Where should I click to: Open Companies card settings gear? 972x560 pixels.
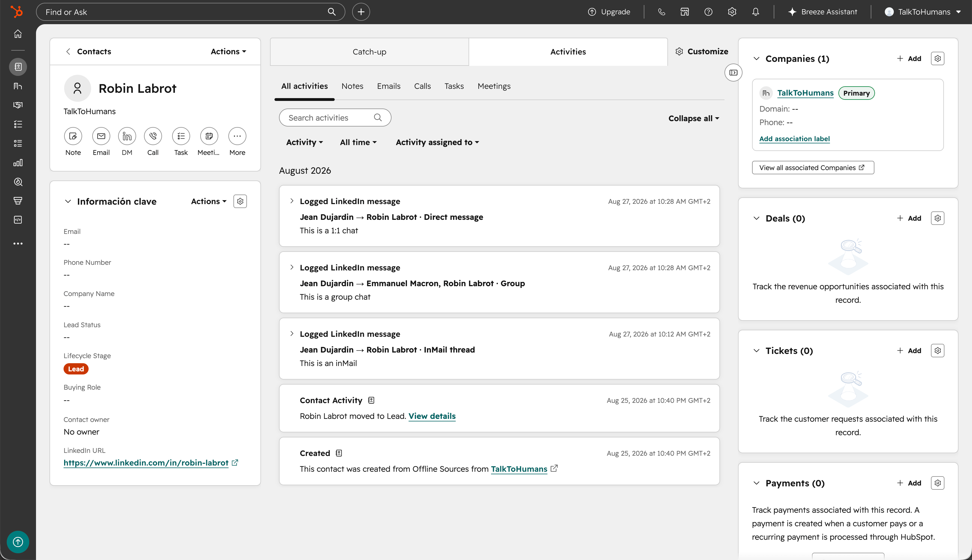point(938,58)
